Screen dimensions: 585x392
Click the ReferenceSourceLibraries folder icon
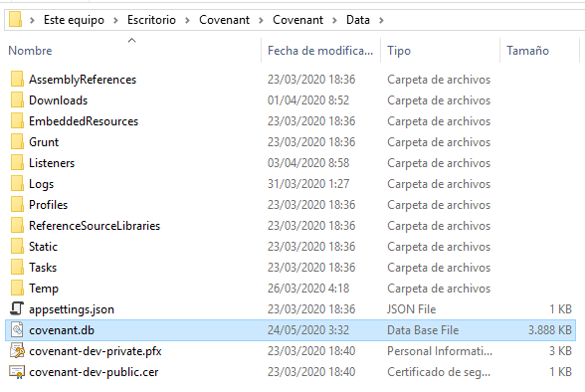coord(17,225)
